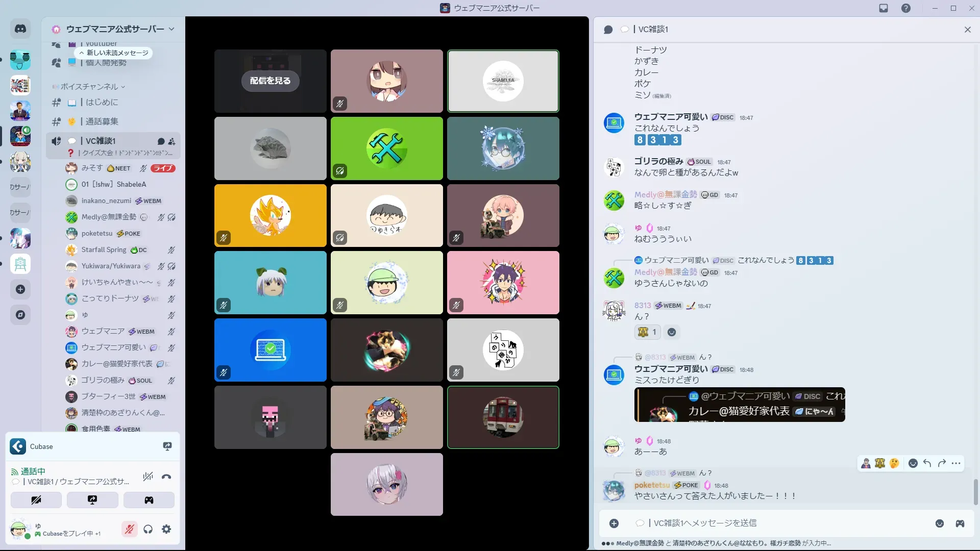Disconnect from the voice call

(166, 477)
